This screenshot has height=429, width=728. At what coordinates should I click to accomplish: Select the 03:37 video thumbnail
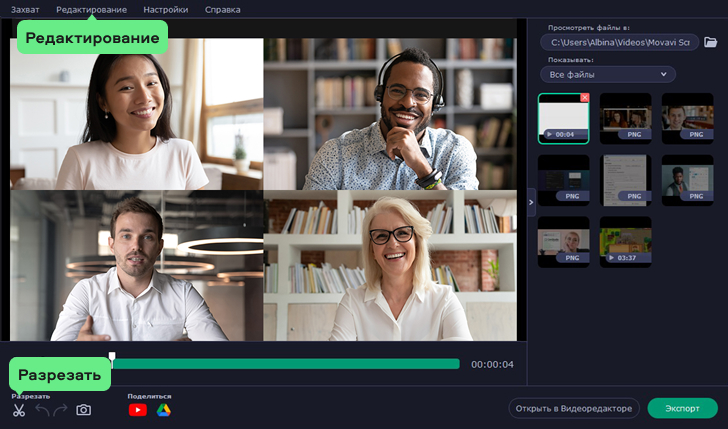pyautogui.click(x=625, y=242)
